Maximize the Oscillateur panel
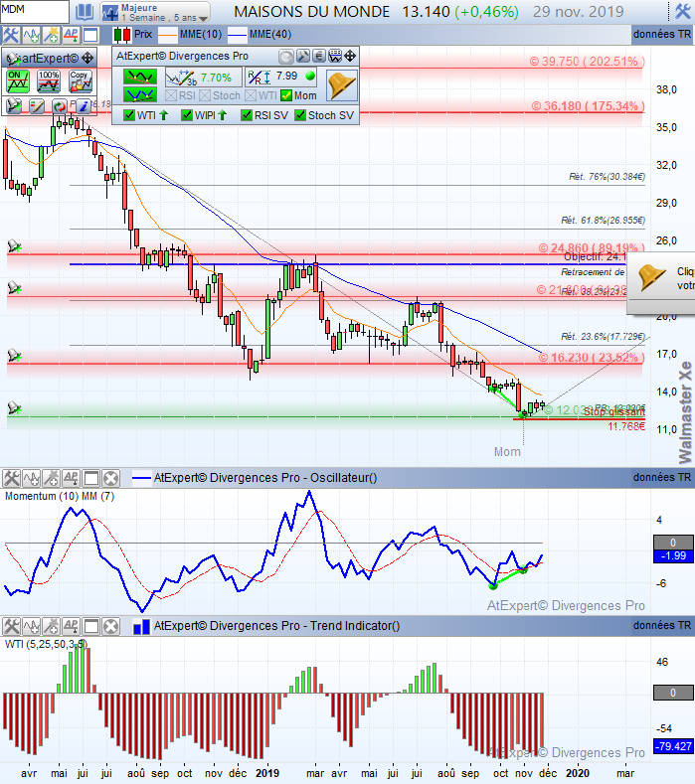This screenshot has height=784, width=695. (91, 479)
